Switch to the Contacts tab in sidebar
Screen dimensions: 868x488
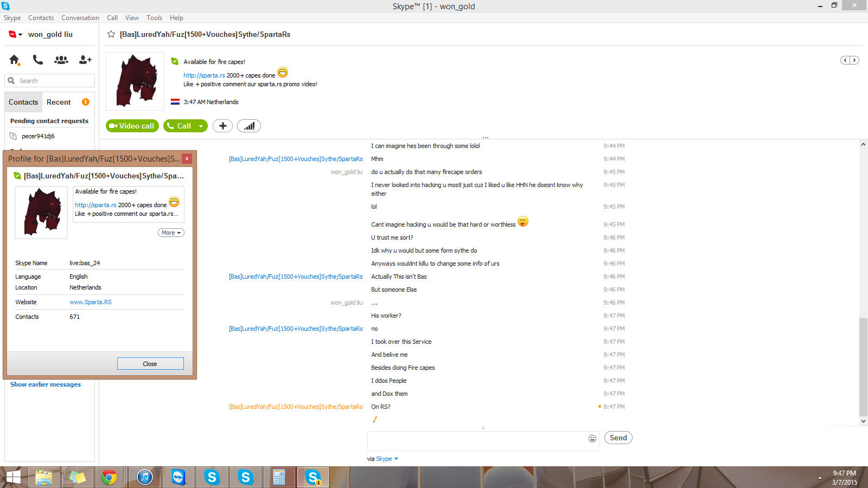(x=23, y=102)
